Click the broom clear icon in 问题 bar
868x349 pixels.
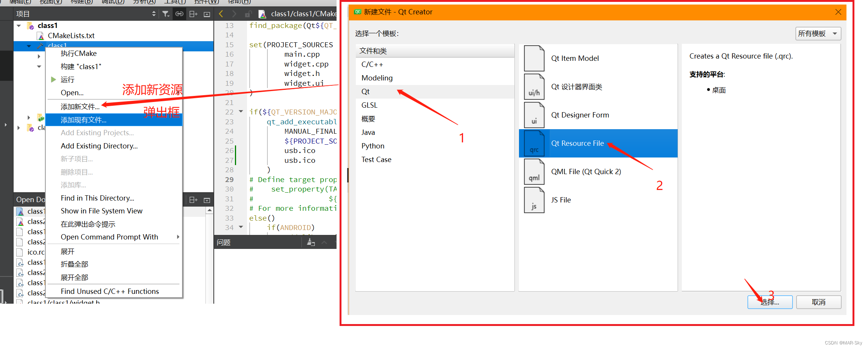click(311, 242)
